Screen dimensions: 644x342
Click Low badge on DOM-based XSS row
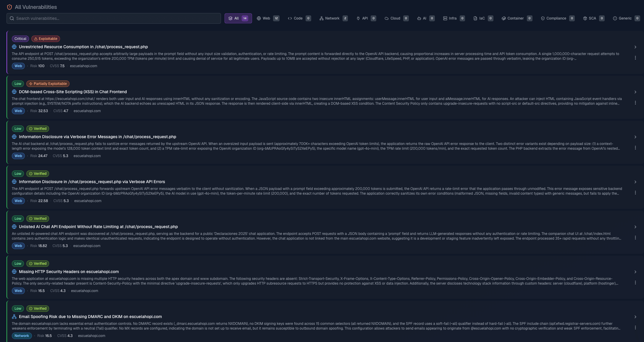[x=18, y=84]
